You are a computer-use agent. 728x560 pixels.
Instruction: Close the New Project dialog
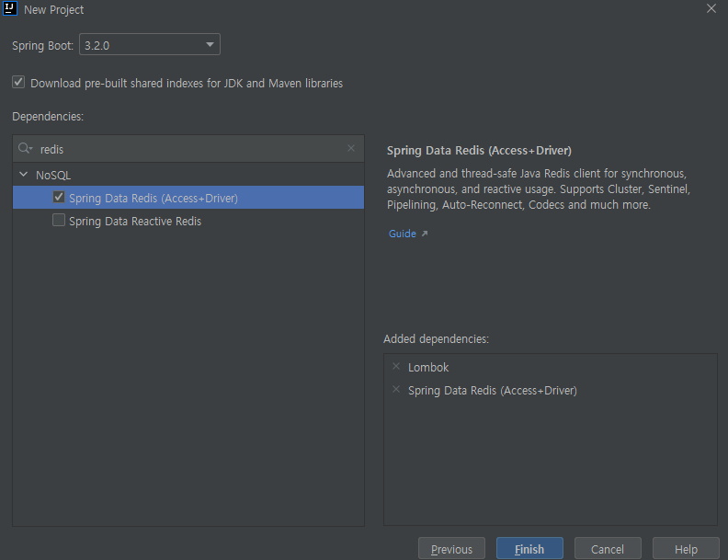coord(711,8)
